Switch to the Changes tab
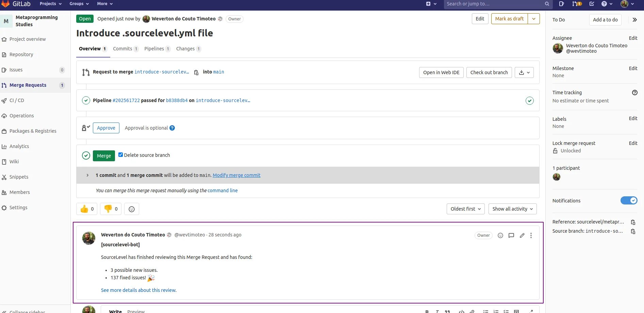Screen dimensions: 644x313 click(188, 49)
